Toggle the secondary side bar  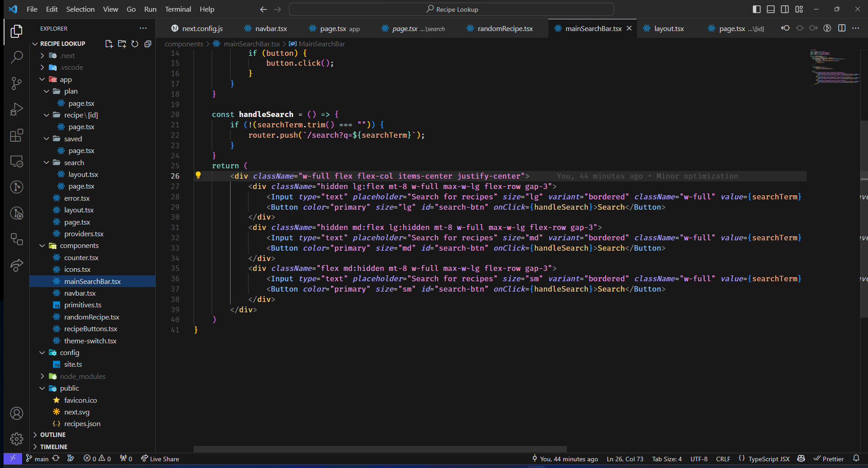tap(785, 9)
